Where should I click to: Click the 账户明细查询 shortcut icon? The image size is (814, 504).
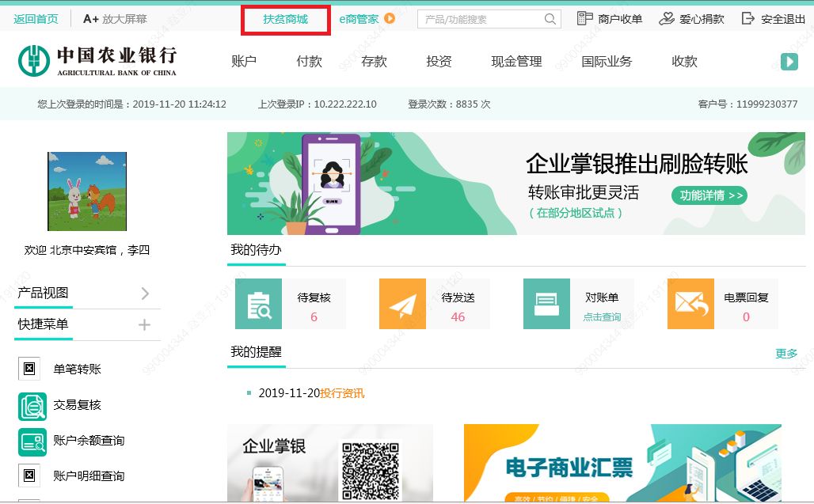(29, 476)
